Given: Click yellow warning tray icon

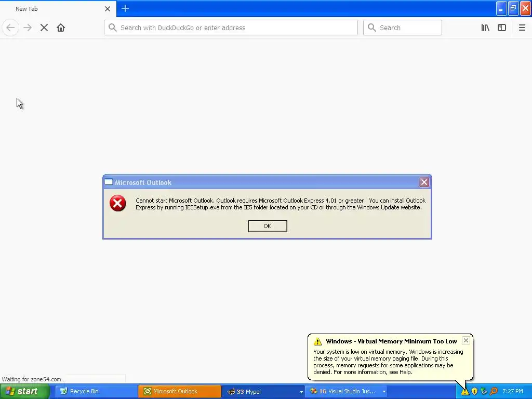Looking at the screenshot, I should click(x=465, y=392).
